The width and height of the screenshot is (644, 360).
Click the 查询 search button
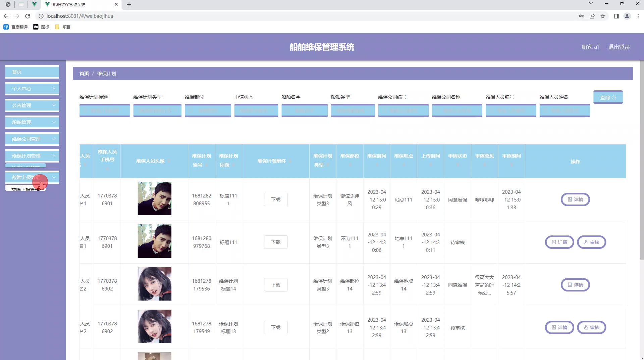point(608,97)
